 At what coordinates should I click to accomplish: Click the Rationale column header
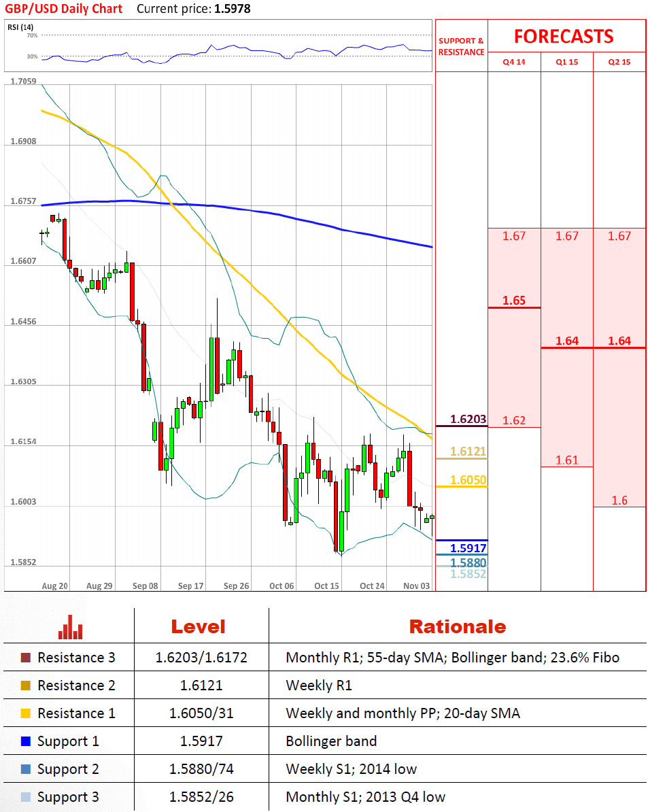[458, 627]
